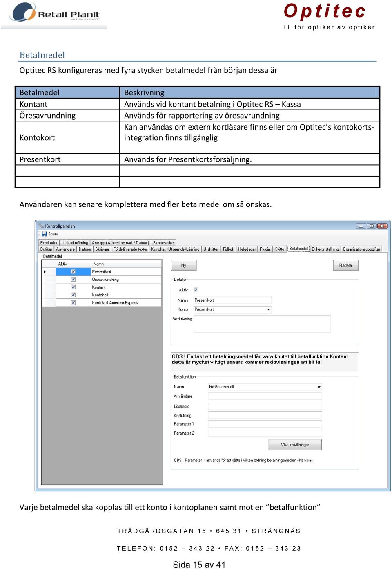Switch to the Butiker tab
This screenshot has height=569, width=392.
(x=46, y=249)
